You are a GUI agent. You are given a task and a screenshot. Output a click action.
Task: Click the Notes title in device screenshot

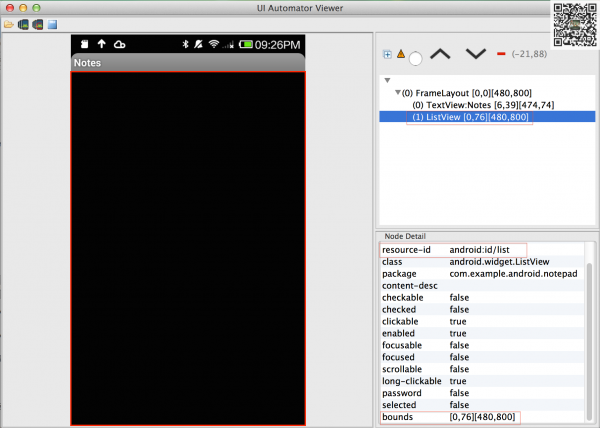87,63
